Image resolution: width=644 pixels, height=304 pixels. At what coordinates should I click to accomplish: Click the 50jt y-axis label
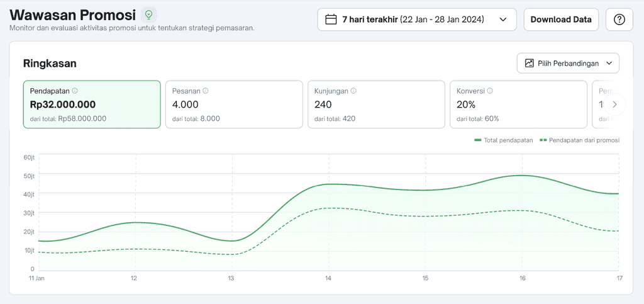[x=29, y=176]
